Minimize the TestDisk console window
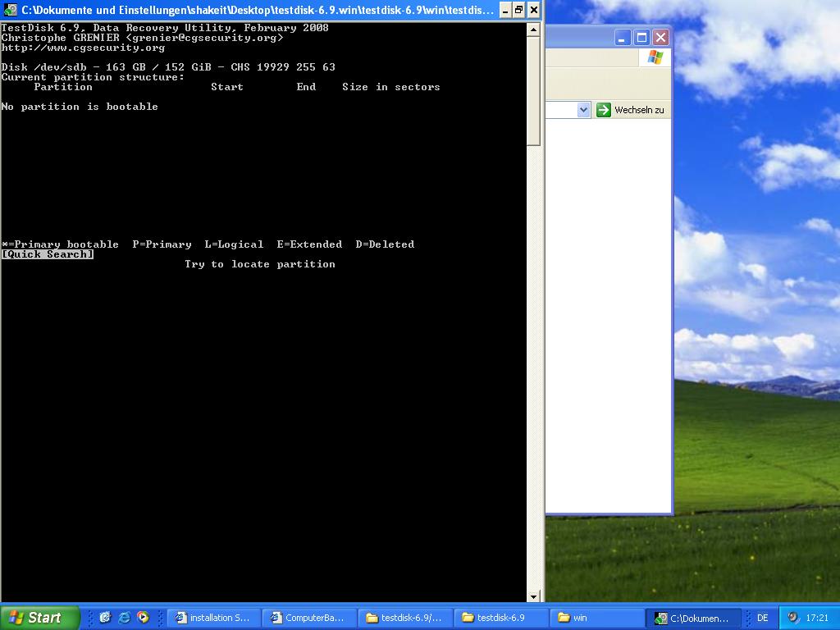The width and height of the screenshot is (840, 630). pyautogui.click(x=505, y=10)
